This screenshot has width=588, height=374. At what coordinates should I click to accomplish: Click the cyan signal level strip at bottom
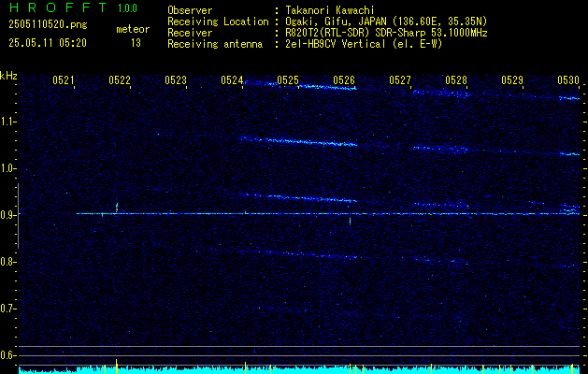299,370
